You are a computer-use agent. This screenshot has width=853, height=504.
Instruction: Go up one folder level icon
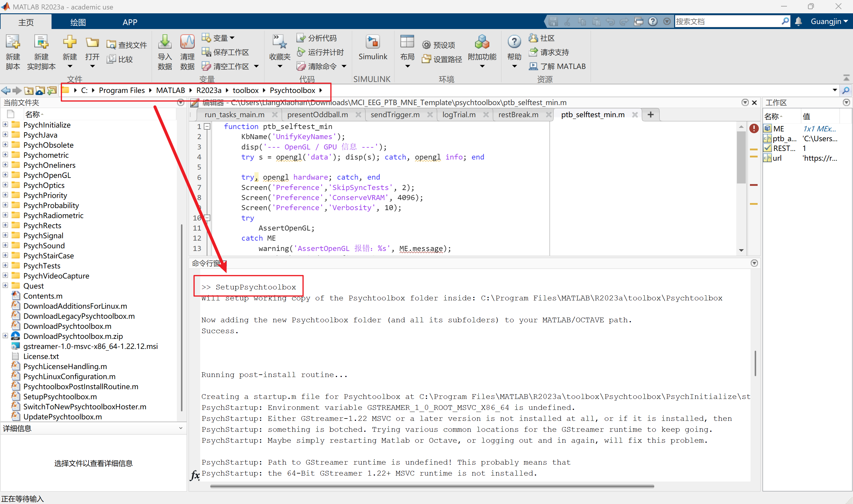click(x=29, y=90)
